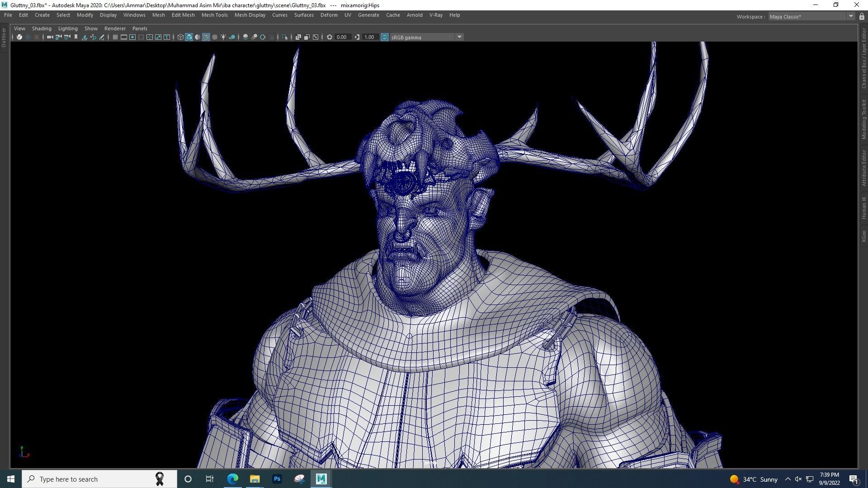The height and width of the screenshot is (488, 868).
Task: Click the Isolate Select icon
Action: tap(285, 37)
